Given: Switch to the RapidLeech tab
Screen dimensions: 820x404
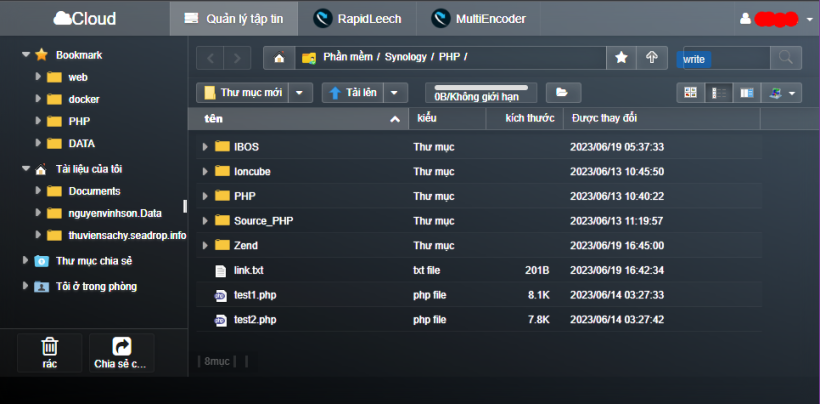Looking at the screenshot, I should click(357, 19).
